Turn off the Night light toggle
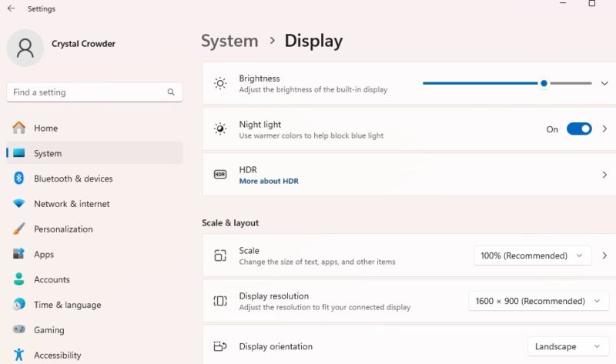616x364 pixels. (579, 129)
